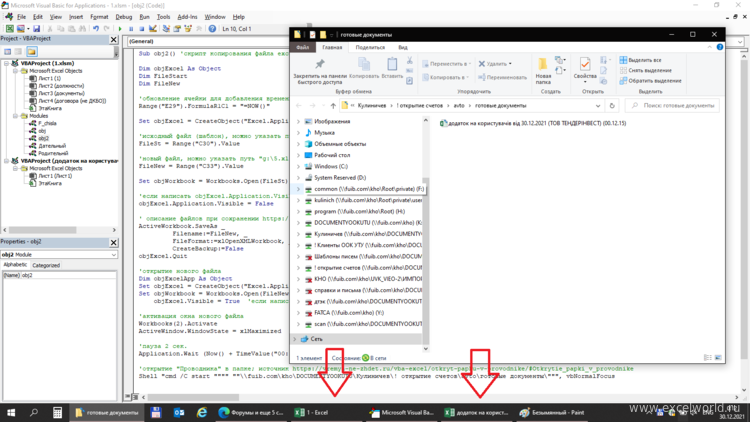The height and width of the screenshot is (422, 750).
Task: Open the Вид ribbon tab in Explorer
Action: click(x=403, y=47)
